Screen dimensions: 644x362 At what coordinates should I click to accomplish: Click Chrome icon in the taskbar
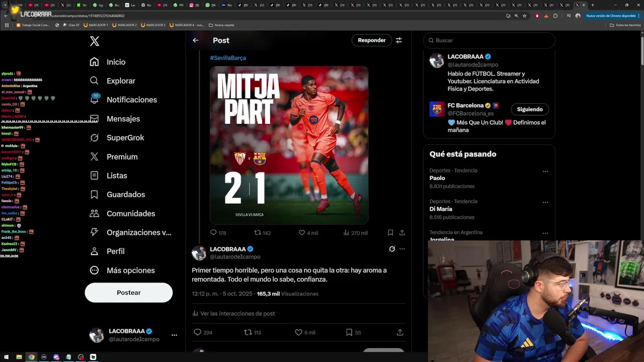31,357
